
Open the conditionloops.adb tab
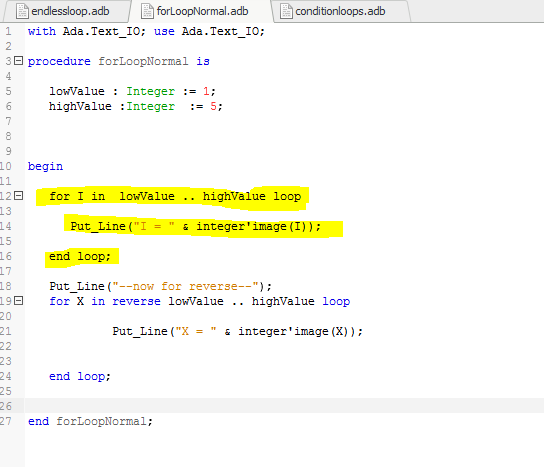pyautogui.click(x=340, y=11)
